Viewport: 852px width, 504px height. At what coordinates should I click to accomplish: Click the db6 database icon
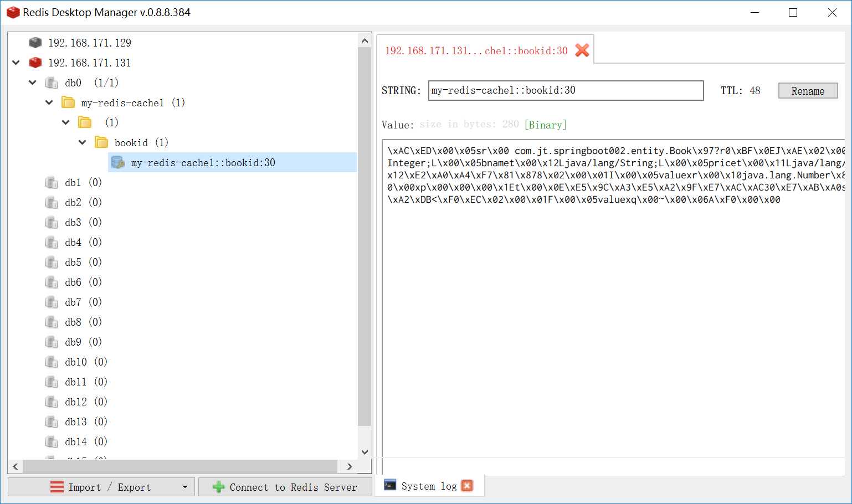[52, 282]
